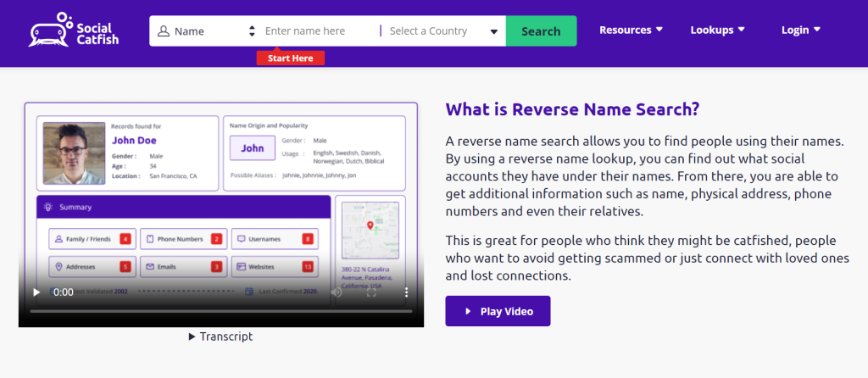Click the Name Origin and Popularity label
868x378 pixels.
point(269,125)
